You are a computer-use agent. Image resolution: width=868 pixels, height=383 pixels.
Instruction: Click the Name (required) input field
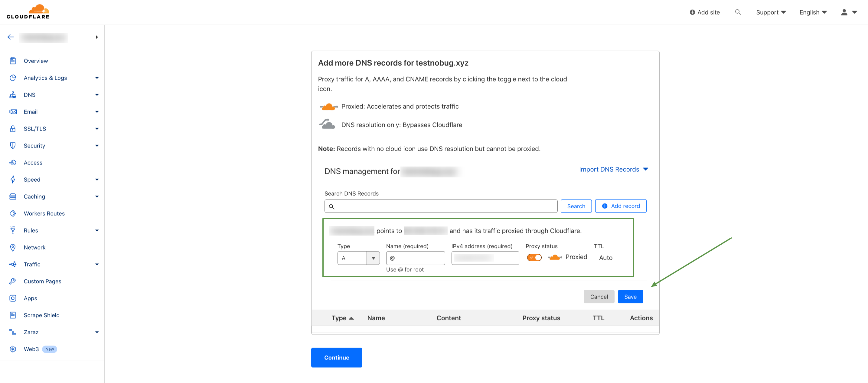[x=416, y=258]
